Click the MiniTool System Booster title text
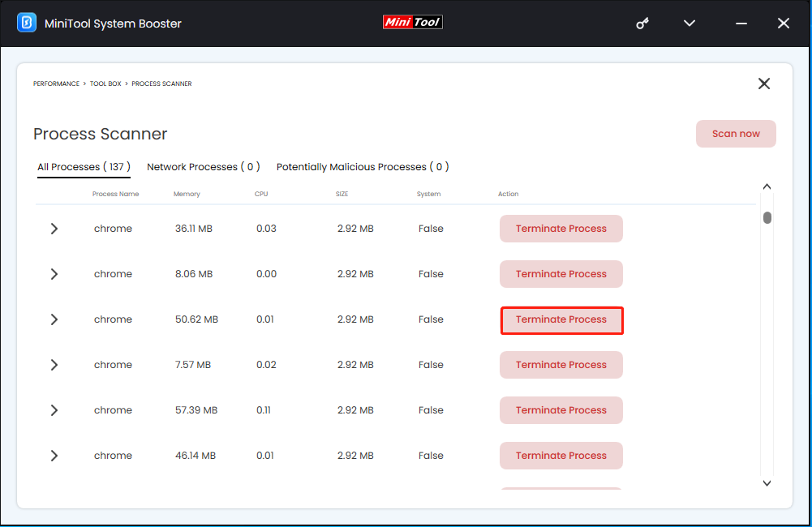This screenshot has width=812, height=527. pos(113,24)
